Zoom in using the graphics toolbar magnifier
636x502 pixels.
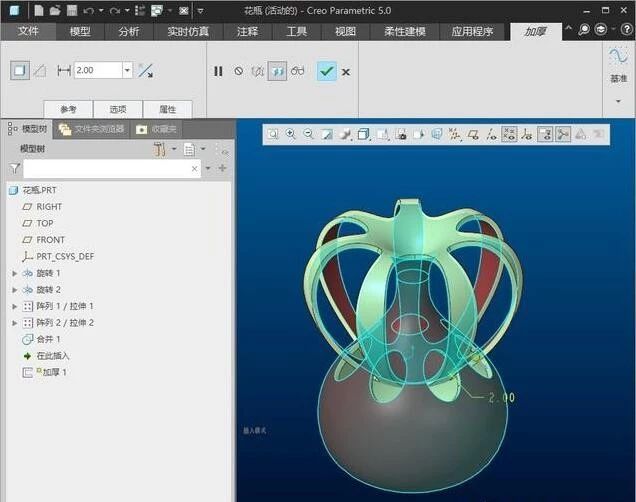tap(290, 134)
